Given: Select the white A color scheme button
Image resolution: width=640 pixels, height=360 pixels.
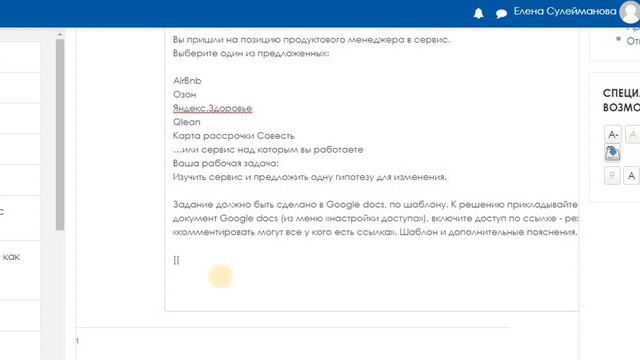Looking at the screenshot, I should pyautogui.click(x=631, y=176).
